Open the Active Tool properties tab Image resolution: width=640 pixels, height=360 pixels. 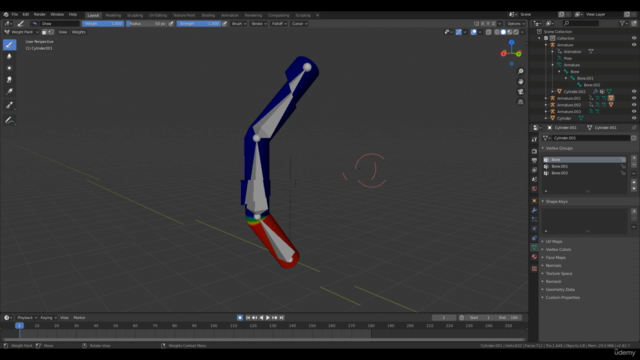click(534, 140)
